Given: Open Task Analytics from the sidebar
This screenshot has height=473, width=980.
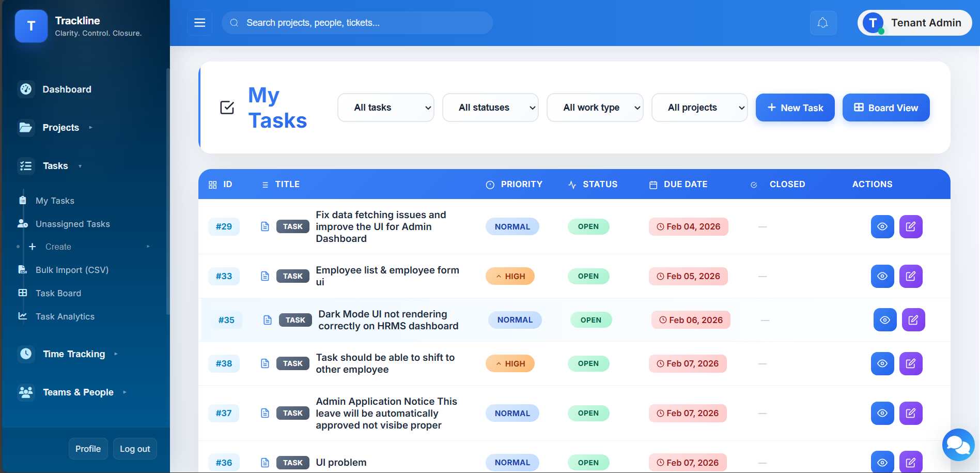Looking at the screenshot, I should (65, 316).
